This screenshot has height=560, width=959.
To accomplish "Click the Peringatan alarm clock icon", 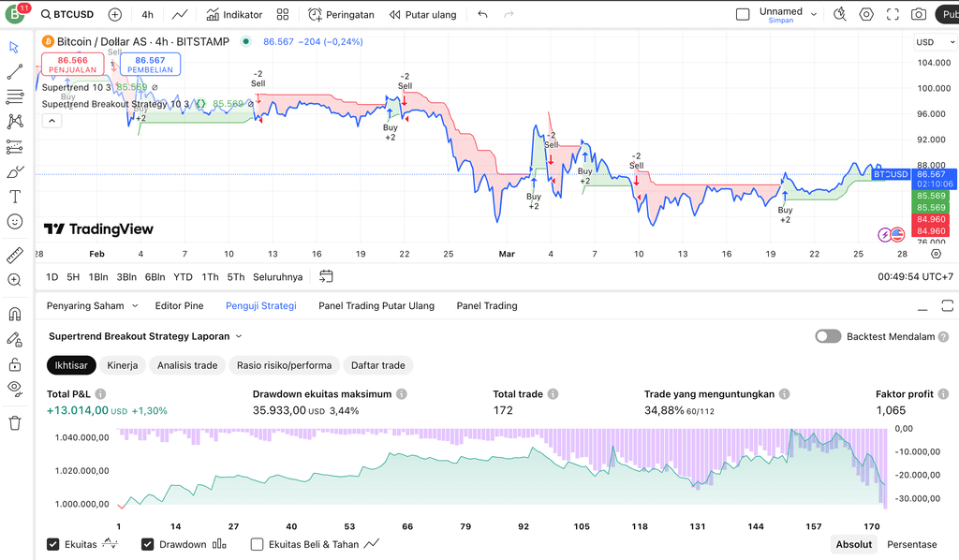I will click(x=315, y=15).
